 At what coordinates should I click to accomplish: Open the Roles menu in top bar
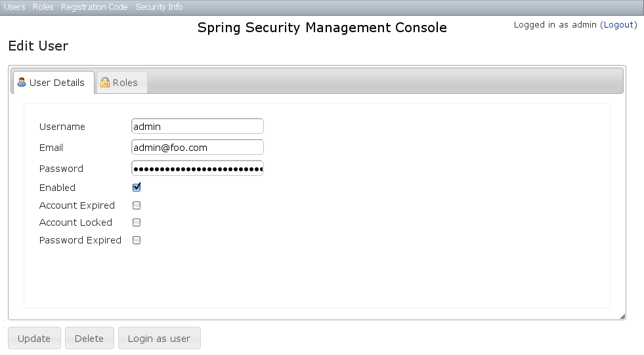(x=43, y=7)
